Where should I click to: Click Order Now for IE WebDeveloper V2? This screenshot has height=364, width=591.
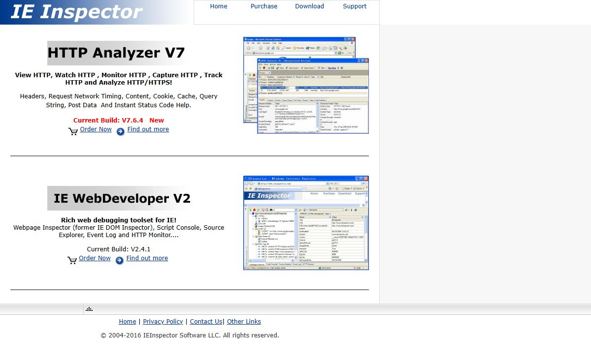(95, 258)
